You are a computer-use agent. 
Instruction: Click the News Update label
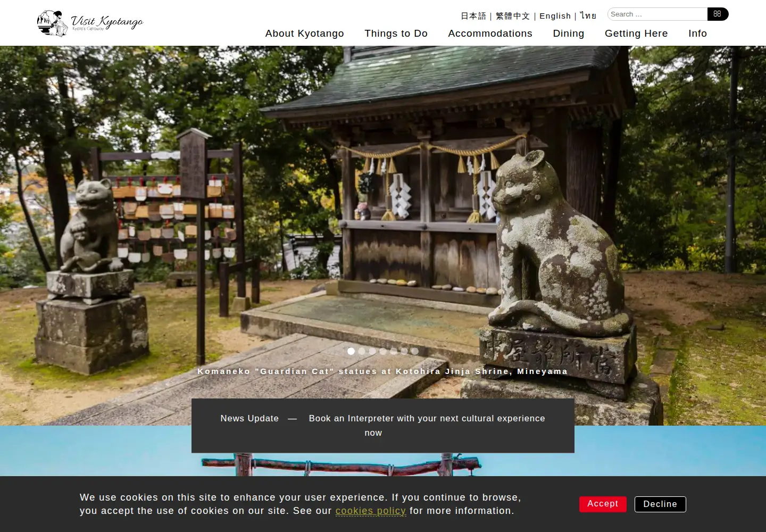tap(249, 419)
